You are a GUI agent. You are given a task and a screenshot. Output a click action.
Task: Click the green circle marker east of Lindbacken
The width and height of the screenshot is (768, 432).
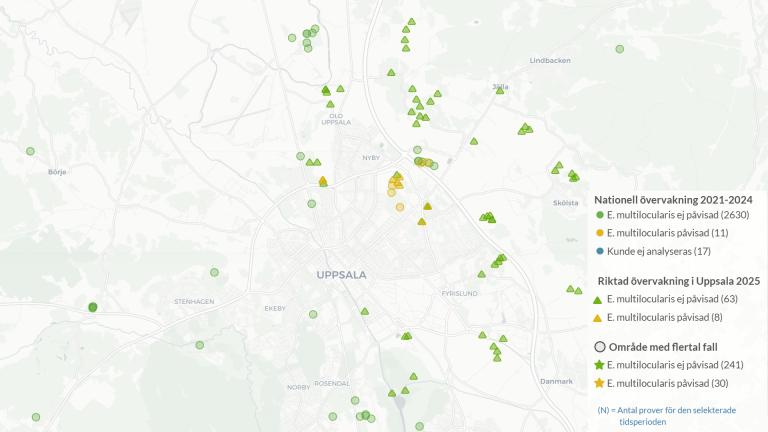click(620, 49)
